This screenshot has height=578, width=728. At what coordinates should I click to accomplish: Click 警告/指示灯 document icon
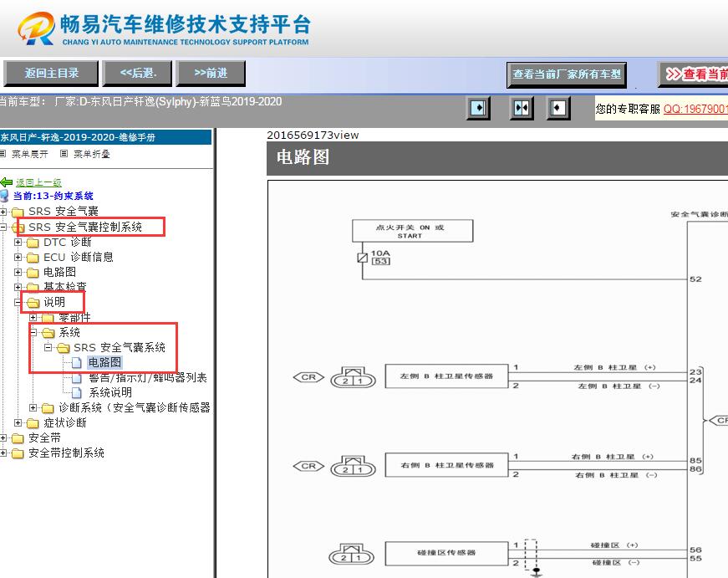point(77,378)
